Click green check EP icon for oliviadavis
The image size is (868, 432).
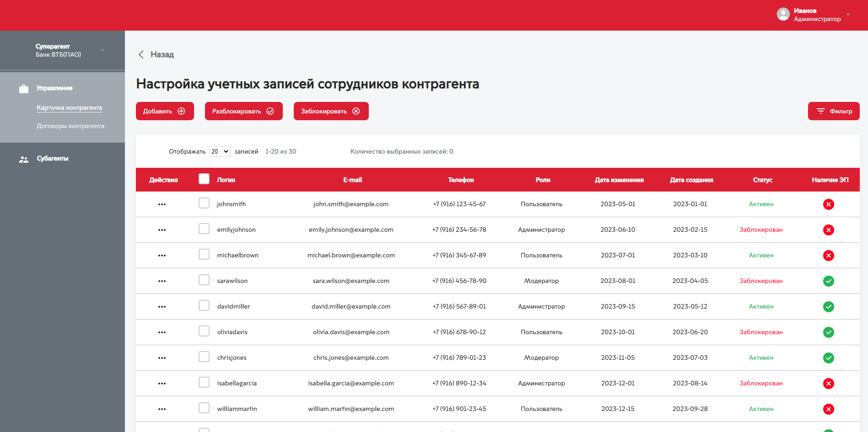click(x=829, y=332)
